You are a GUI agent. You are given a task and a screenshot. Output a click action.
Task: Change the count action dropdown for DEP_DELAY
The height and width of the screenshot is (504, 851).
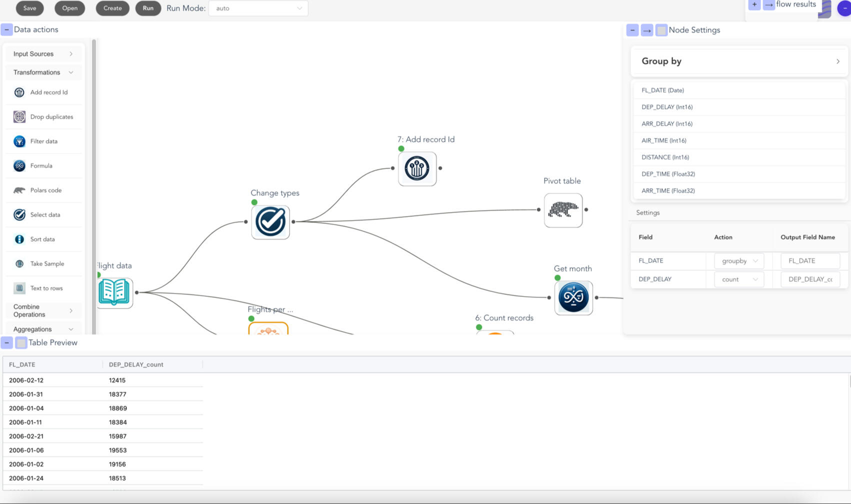coord(739,279)
